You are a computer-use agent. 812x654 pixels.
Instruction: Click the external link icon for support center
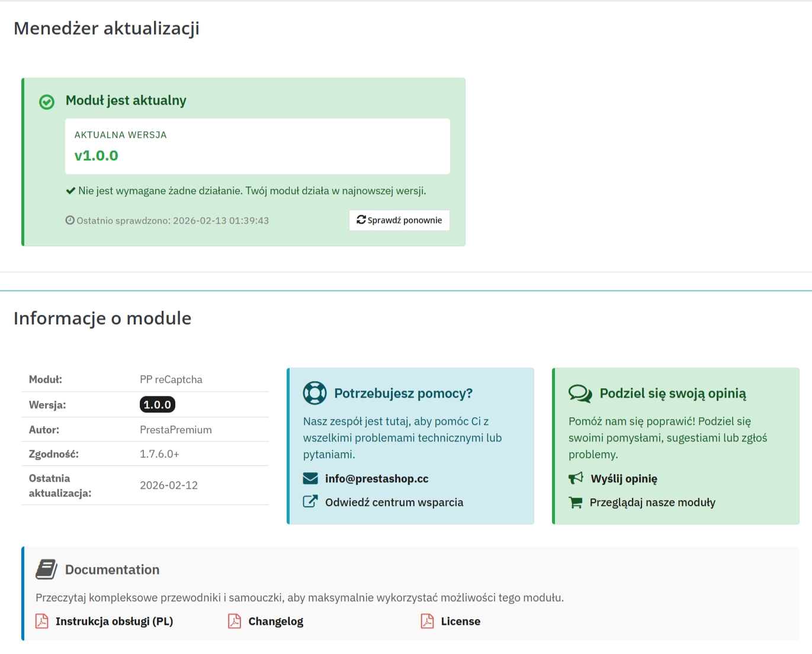tap(310, 501)
